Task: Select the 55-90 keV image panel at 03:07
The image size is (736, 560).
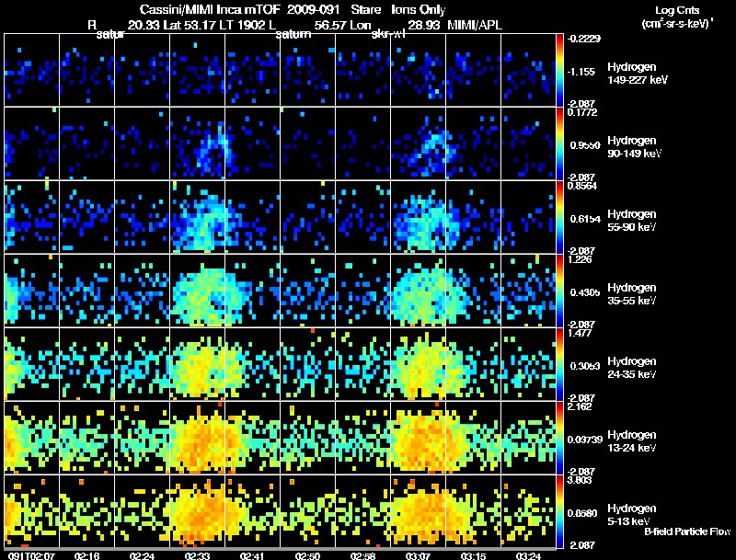Action: (x=419, y=217)
